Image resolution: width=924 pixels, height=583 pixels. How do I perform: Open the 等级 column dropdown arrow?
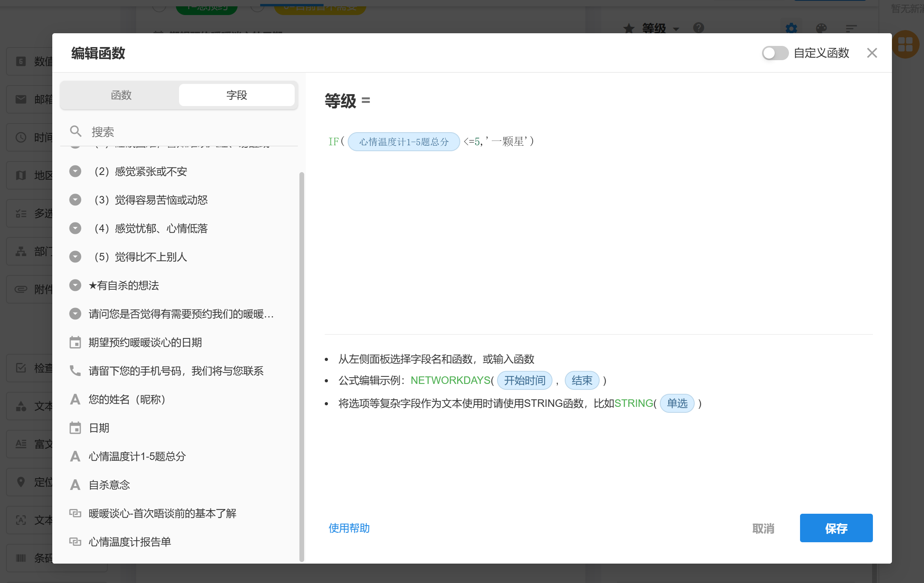click(x=676, y=29)
